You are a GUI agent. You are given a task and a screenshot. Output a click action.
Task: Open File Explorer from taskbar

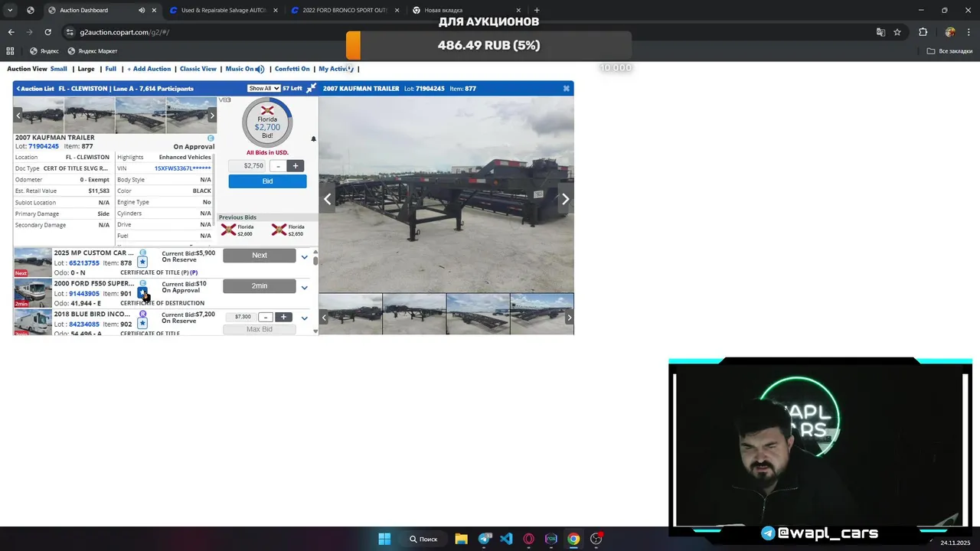pyautogui.click(x=461, y=539)
